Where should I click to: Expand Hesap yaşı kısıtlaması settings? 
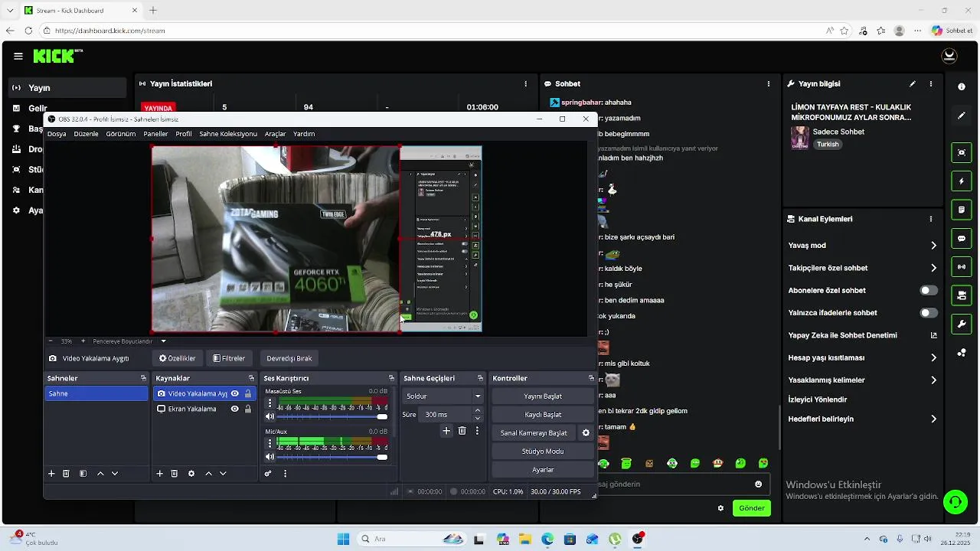tap(933, 357)
